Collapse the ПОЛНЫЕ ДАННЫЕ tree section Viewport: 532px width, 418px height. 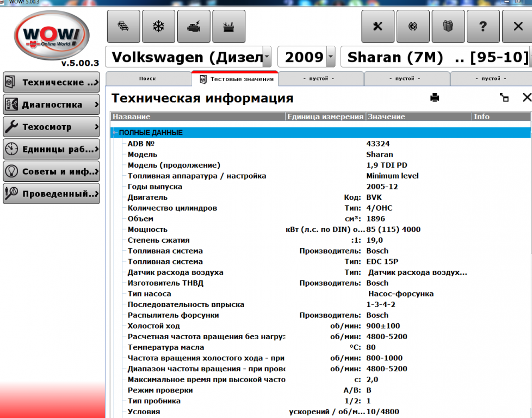coord(115,133)
